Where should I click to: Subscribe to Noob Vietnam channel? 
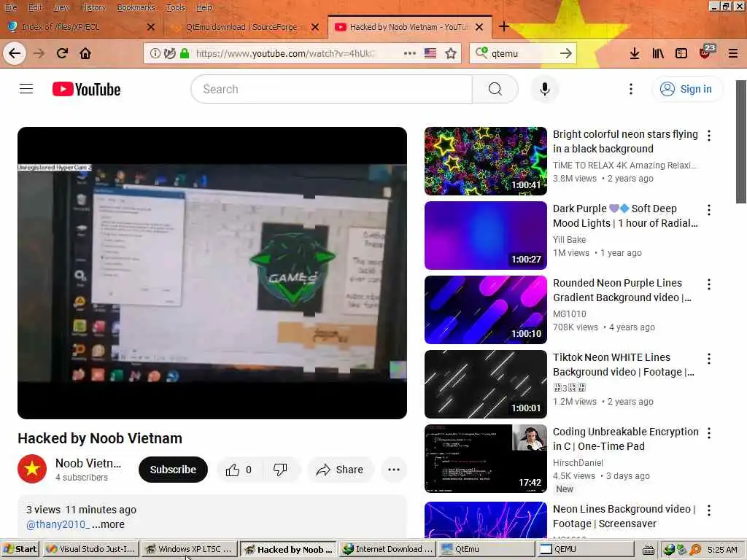173,470
